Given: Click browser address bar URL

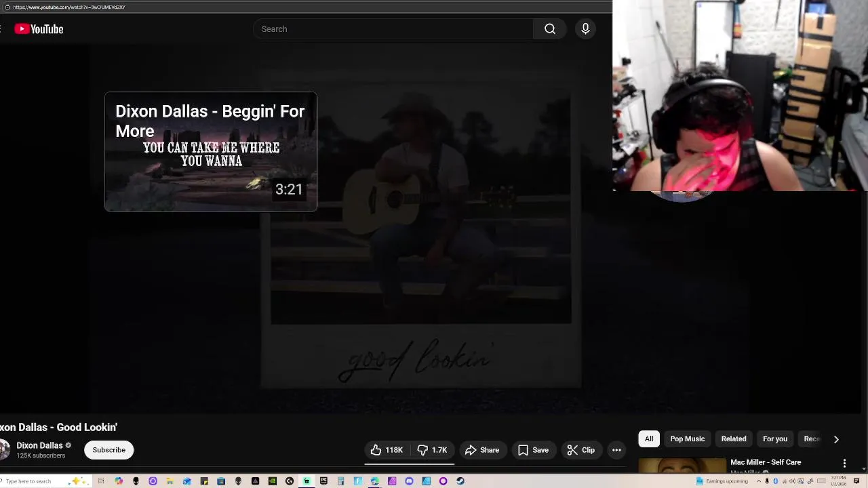Looking at the screenshot, I should [69, 7].
